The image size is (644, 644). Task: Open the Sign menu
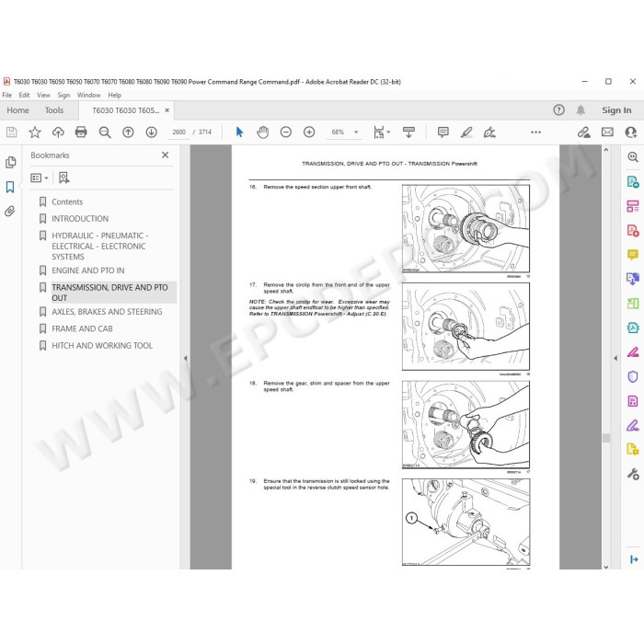(63, 96)
